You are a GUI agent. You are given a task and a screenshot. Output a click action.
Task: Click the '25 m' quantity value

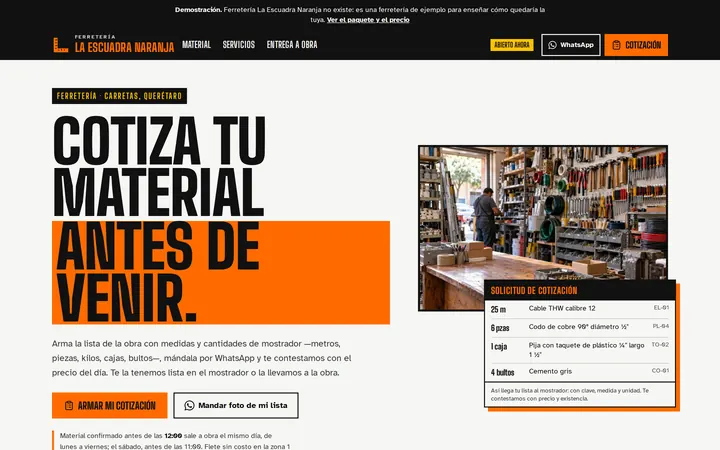[x=498, y=309]
